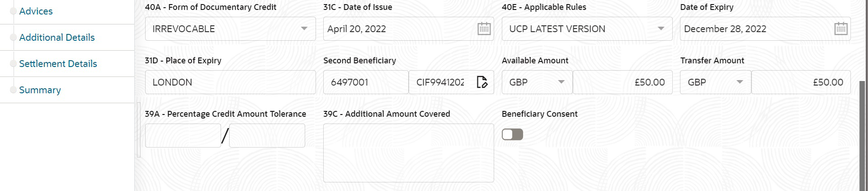
Task: Expand the Applicable Rules dropdown
Action: click(661, 29)
